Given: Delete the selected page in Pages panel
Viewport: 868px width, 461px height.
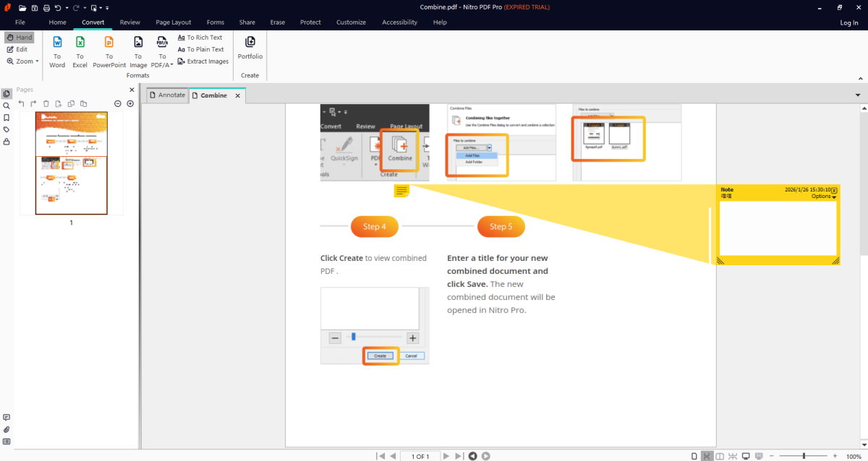Looking at the screenshot, I should pyautogui.click(x=46, y=104).
